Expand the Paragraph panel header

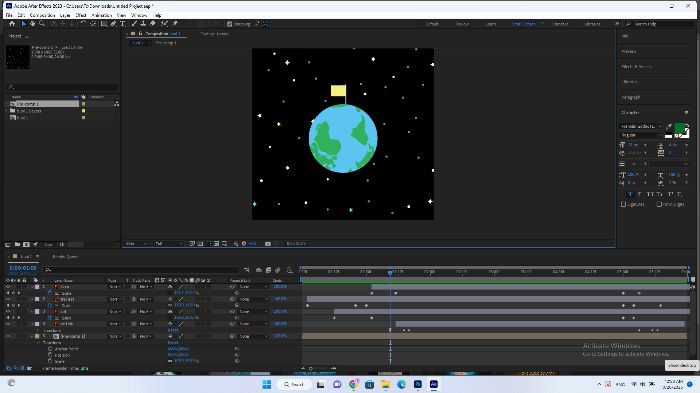631,97
